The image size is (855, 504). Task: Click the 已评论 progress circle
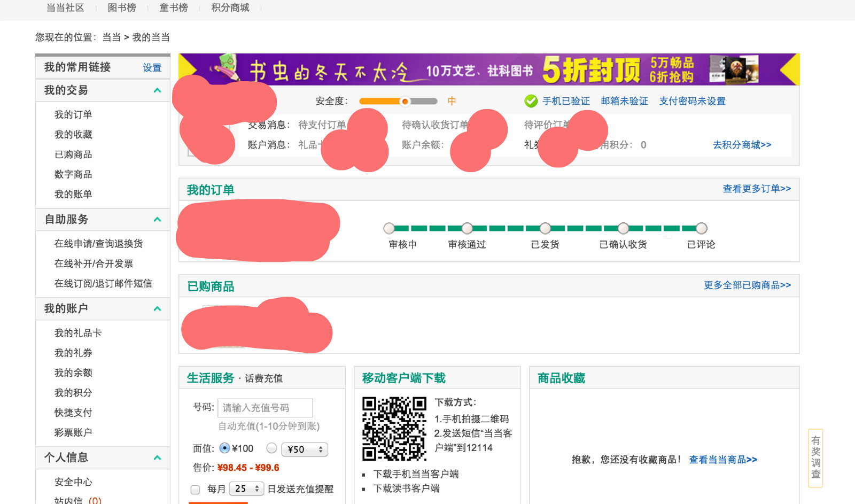(x=702, y=229)
